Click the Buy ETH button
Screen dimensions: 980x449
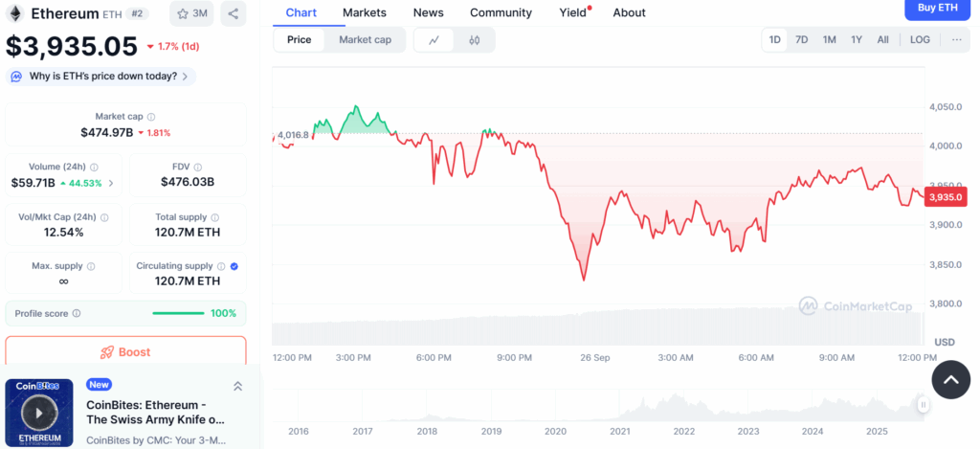point(937,8)
